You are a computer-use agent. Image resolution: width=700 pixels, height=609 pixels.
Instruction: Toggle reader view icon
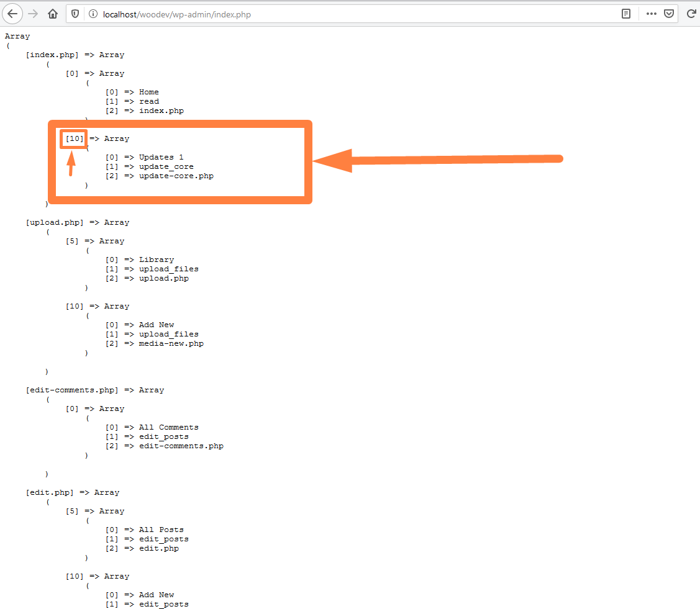point(626,14)
